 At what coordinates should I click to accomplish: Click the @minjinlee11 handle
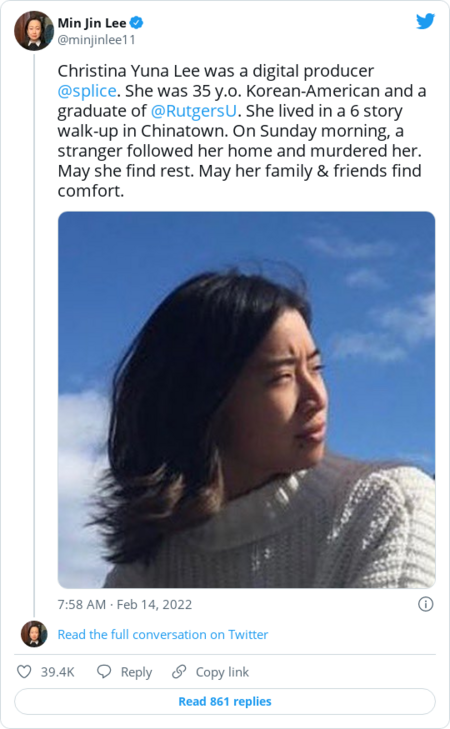pyautogui.click(x=96, y=40)
